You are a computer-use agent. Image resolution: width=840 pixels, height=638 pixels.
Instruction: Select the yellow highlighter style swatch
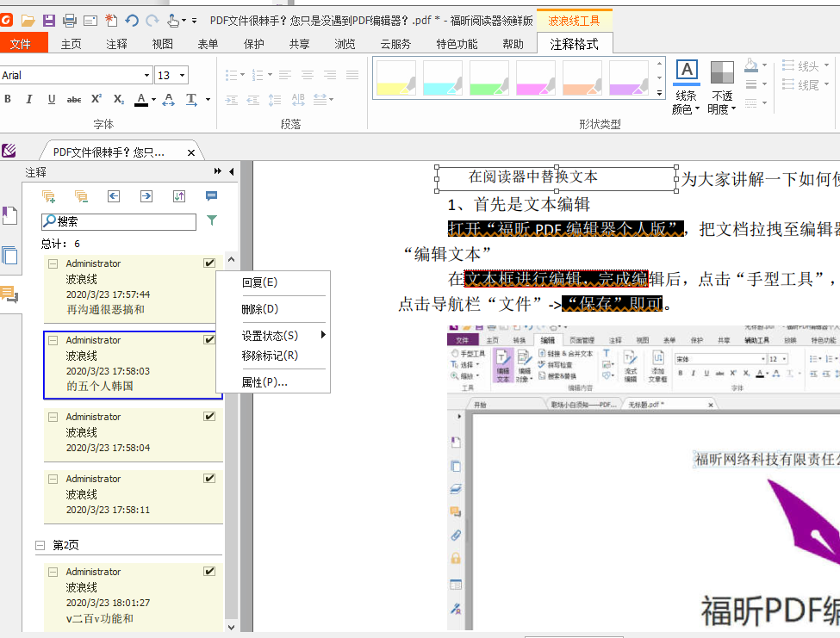396,77
